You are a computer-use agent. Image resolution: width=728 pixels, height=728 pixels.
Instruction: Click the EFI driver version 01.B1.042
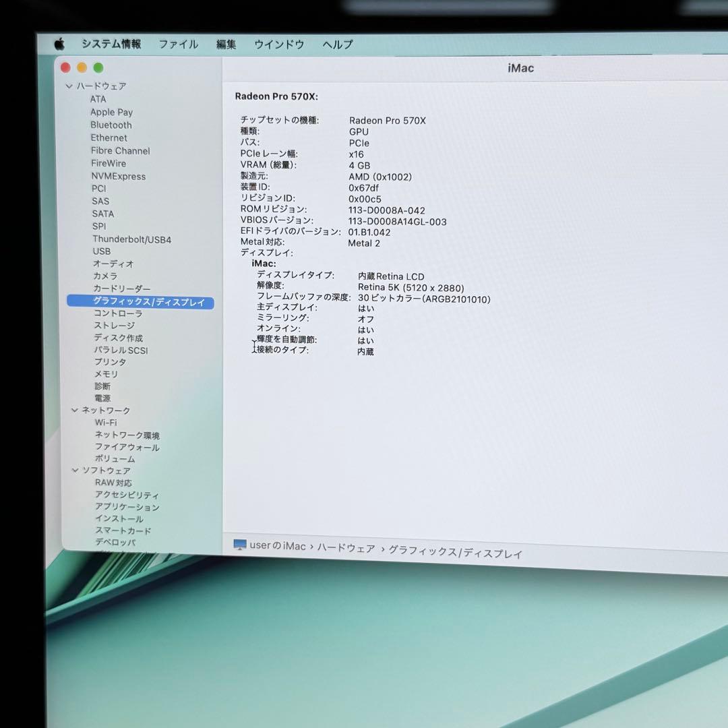(x=369, y=232)
